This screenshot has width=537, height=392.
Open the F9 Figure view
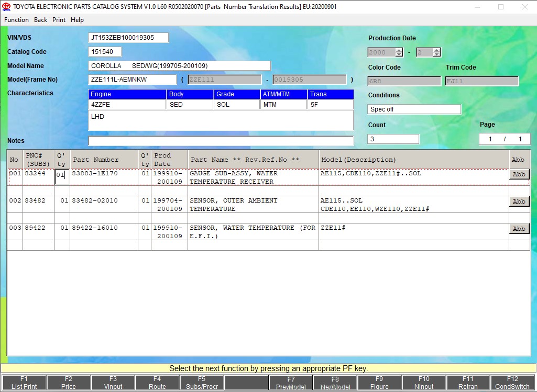pos(379,383)
